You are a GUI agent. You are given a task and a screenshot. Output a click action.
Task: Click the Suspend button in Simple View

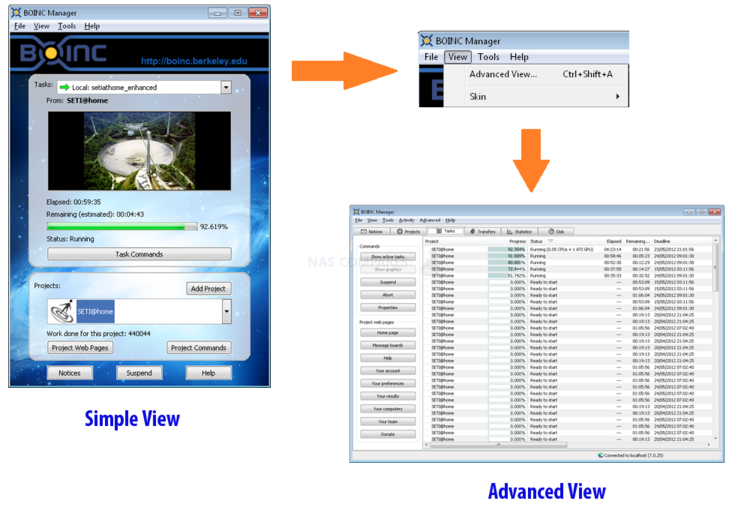pos(139,373)
